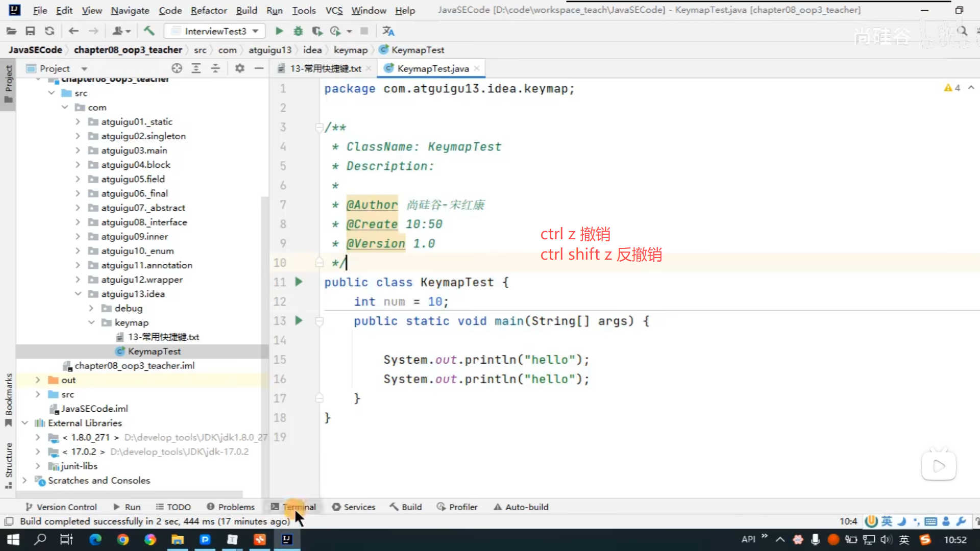Open Project panel settings gear

pyautogui.click(x=239, y=68)
